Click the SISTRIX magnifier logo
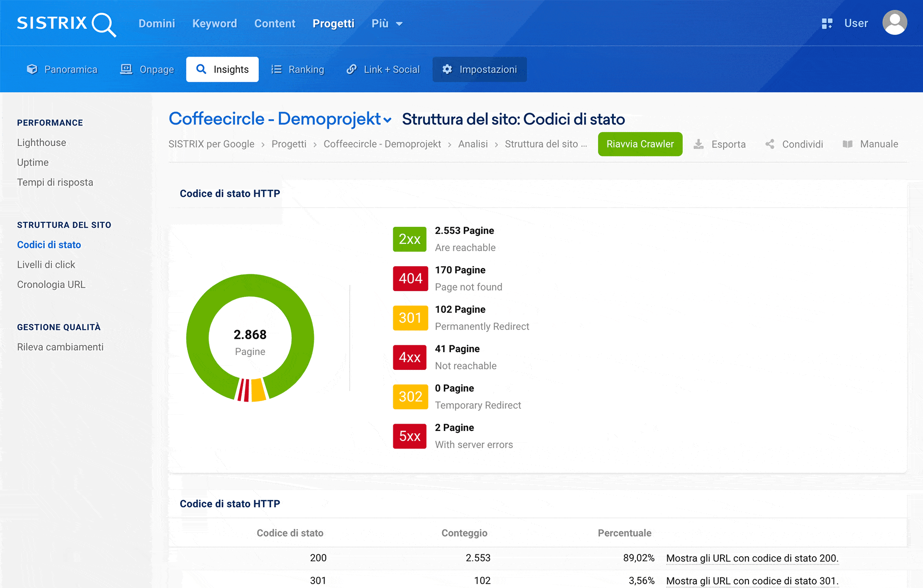This screenshot has height=588, width=923. (x=66, y=24)
